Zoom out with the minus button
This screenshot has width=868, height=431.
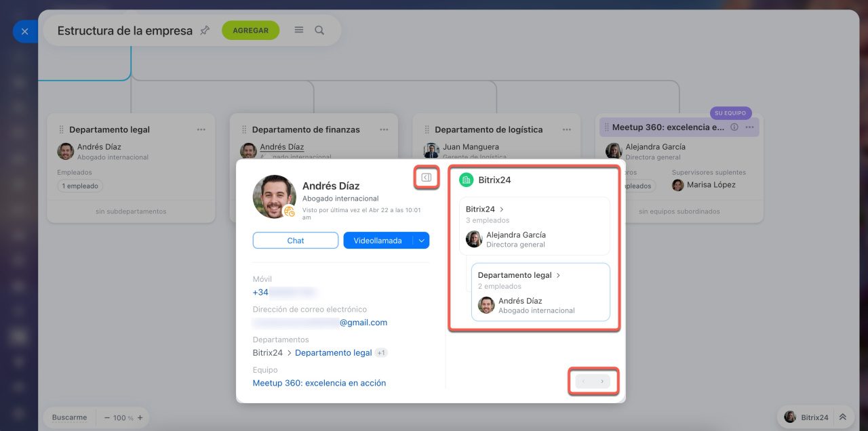(x=107, y=417)
